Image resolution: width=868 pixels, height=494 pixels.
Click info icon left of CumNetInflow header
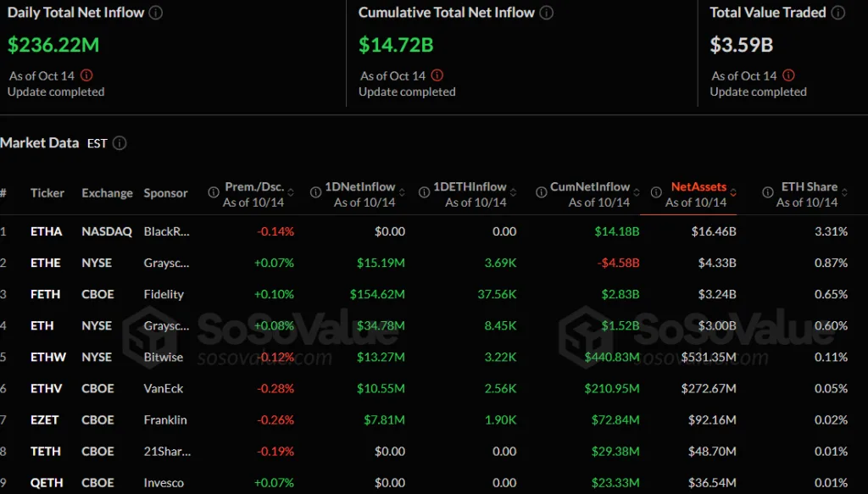tap(538, 193)
